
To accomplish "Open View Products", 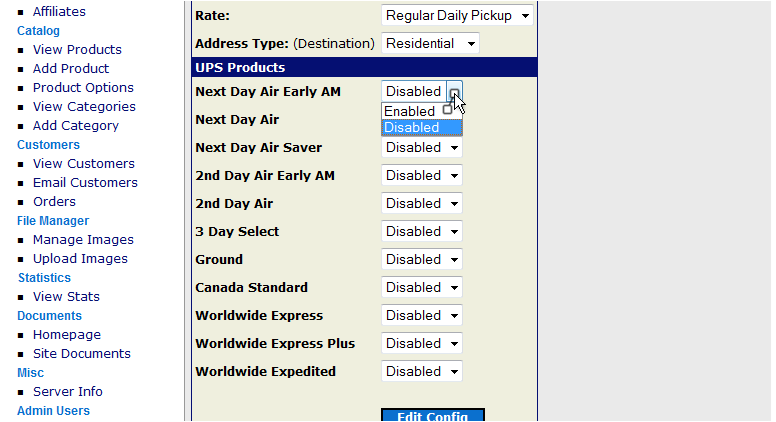I will tap(77, 49).
